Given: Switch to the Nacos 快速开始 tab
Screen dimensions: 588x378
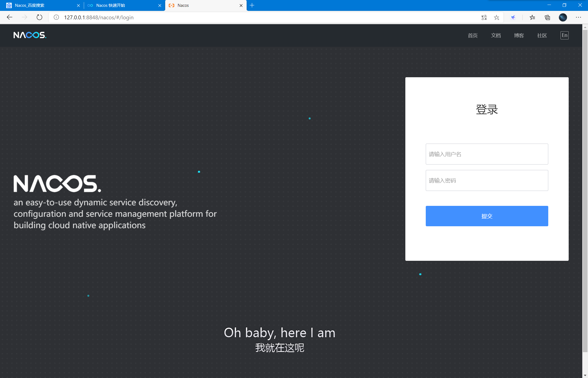Looking at the screenshot, I should (122, 5).
